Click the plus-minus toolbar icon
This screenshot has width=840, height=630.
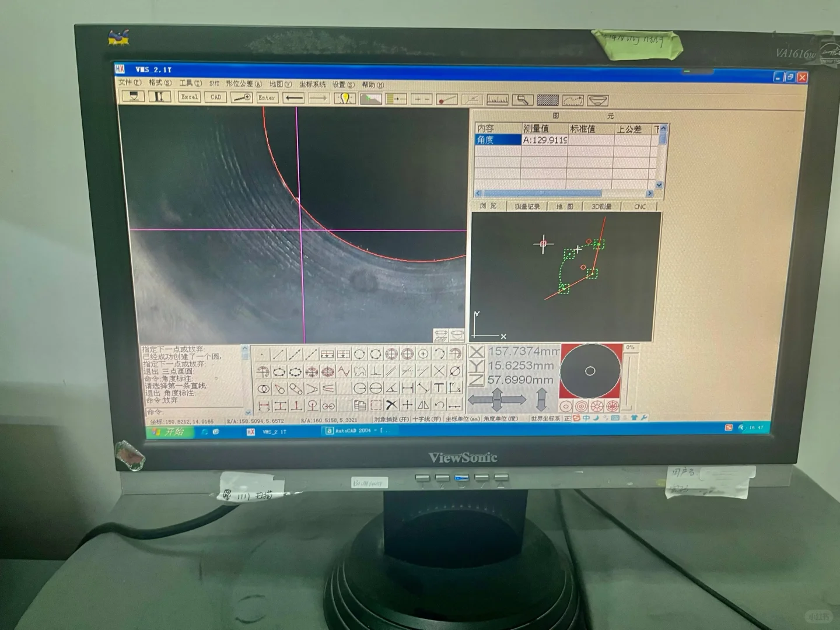(421, 100)
